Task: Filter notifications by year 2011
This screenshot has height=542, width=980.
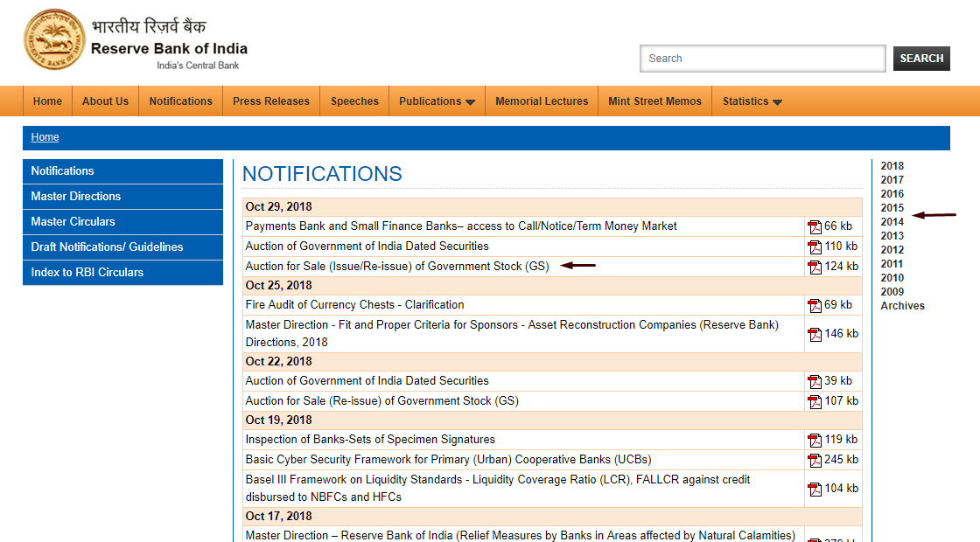Action: coord(892,264)
